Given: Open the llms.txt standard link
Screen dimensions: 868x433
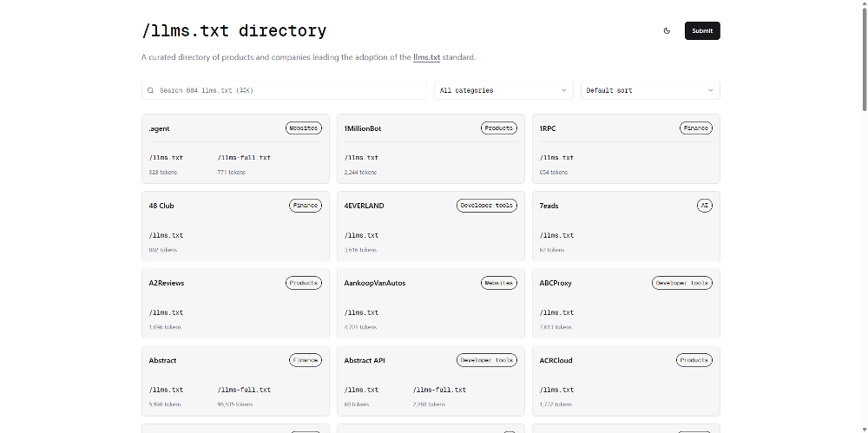Looking at the screenshot, I should click(x=426, y=57).
